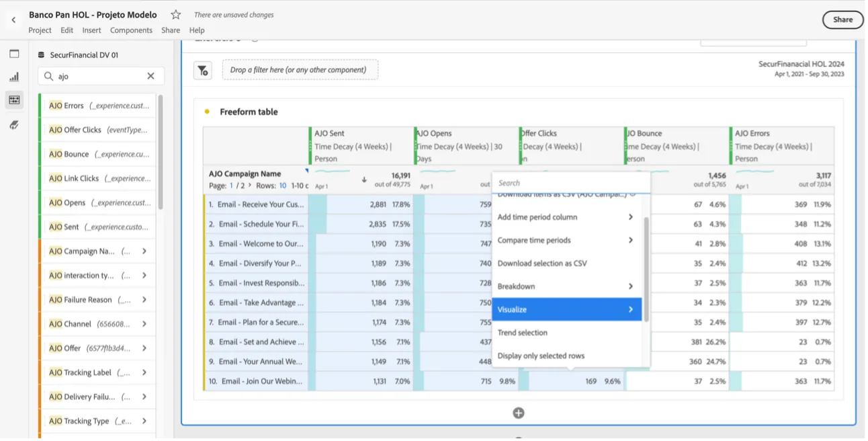This screenshot has height=441, width=868.
Task: Choose Compare time periods in the context menu
Action: pos(567,240)
